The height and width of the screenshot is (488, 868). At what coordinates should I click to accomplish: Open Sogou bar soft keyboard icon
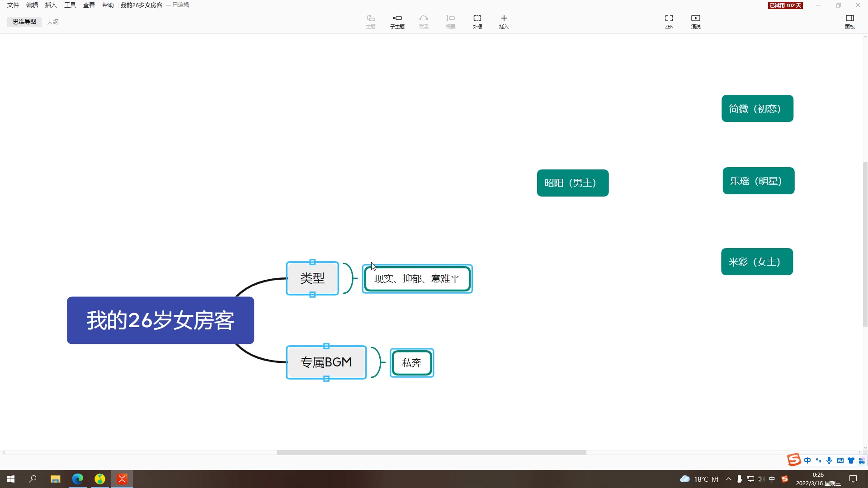[x=840, y=460]
